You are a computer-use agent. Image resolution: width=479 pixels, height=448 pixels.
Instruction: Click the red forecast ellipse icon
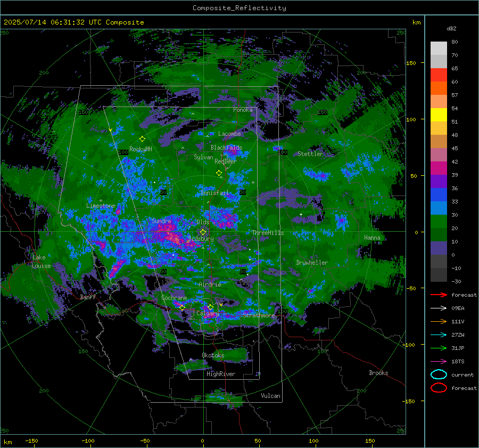(x=439, y=388)
